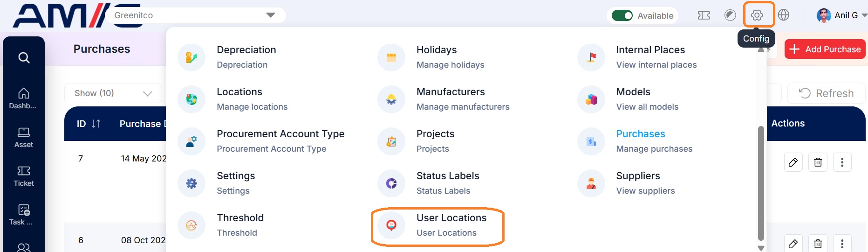
Task: Open Settings menu item
Action: tap(236, 183)
